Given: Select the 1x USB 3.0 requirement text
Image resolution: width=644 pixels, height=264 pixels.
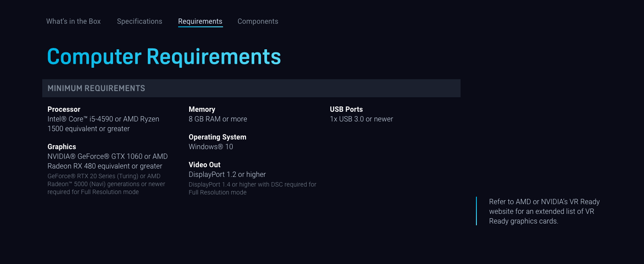Looking at the screenshot, I should point(362,119).
